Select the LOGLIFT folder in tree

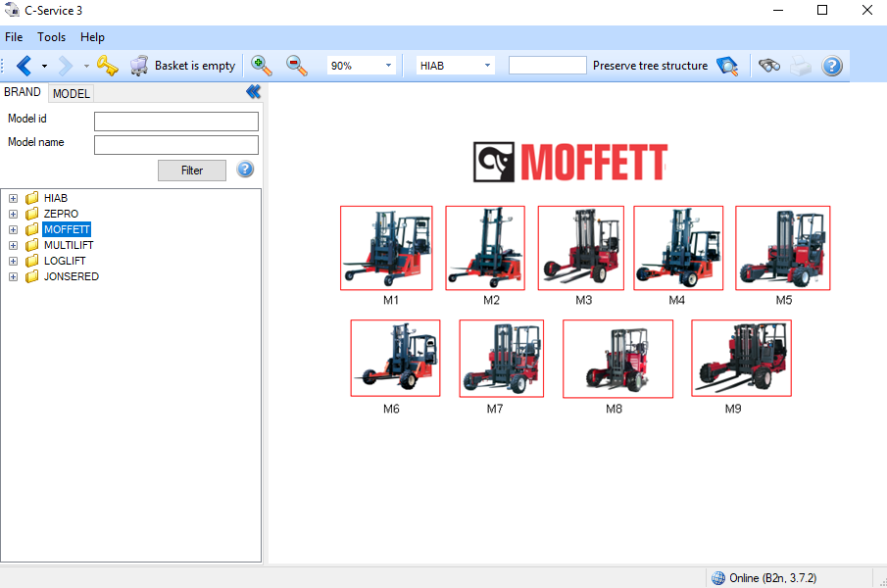point(65,261)
